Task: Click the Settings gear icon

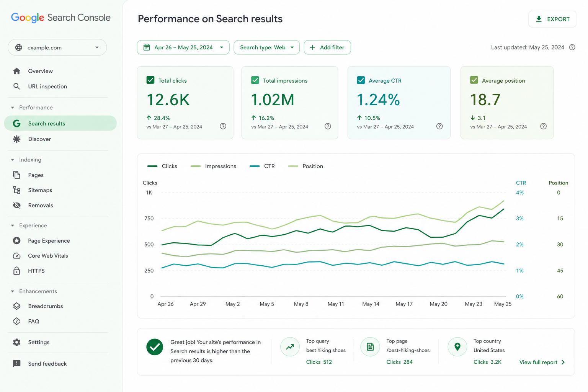Action: pyautogui.click(x=16, y=342)
